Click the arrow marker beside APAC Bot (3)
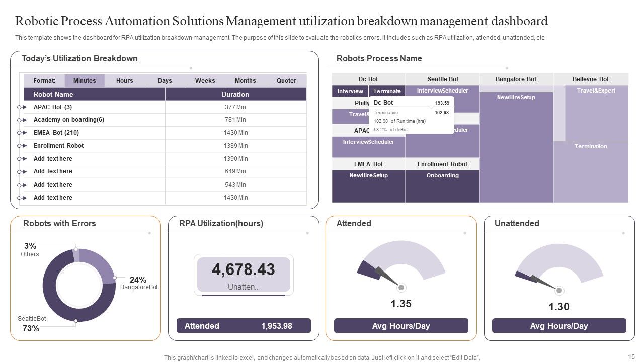The height and width of the screenshot is (362, 644). [22, 107]
